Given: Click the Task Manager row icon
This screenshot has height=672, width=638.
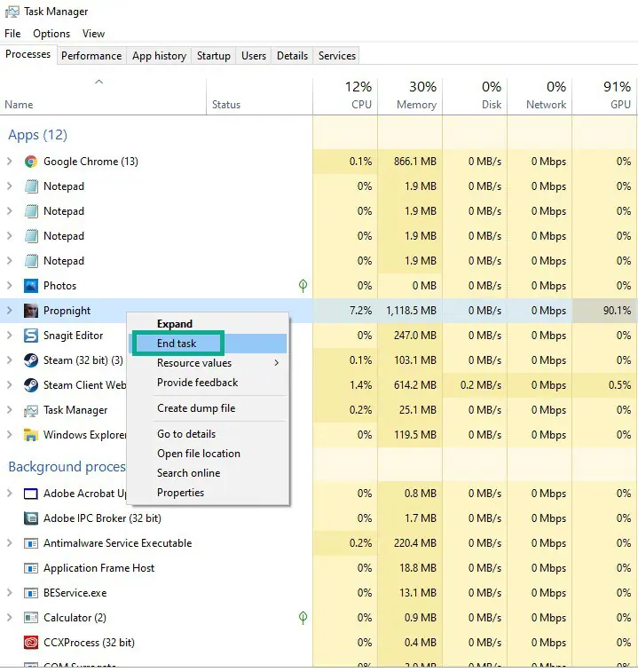Looking at the screenshot, I should (30, 411).
